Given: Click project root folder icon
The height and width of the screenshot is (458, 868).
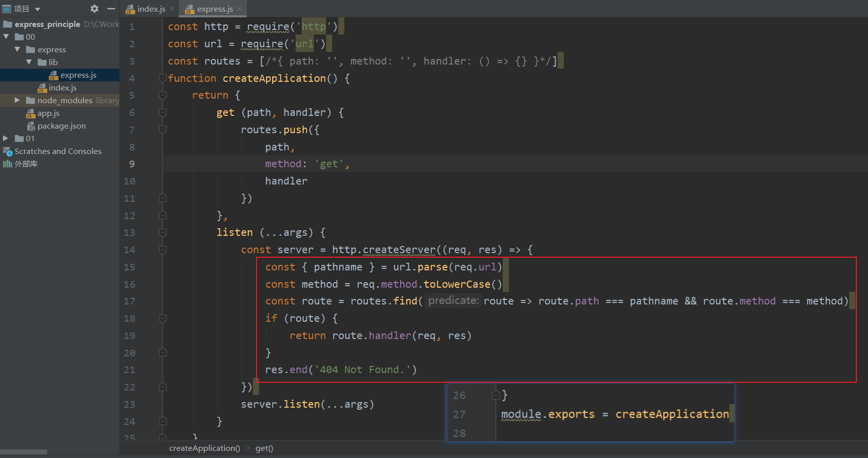Looking at the screenshot, I should (8, 24).
